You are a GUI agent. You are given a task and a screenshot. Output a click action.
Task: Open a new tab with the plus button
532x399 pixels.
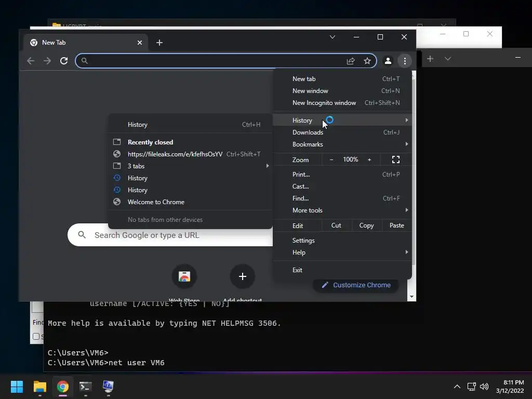159,43
